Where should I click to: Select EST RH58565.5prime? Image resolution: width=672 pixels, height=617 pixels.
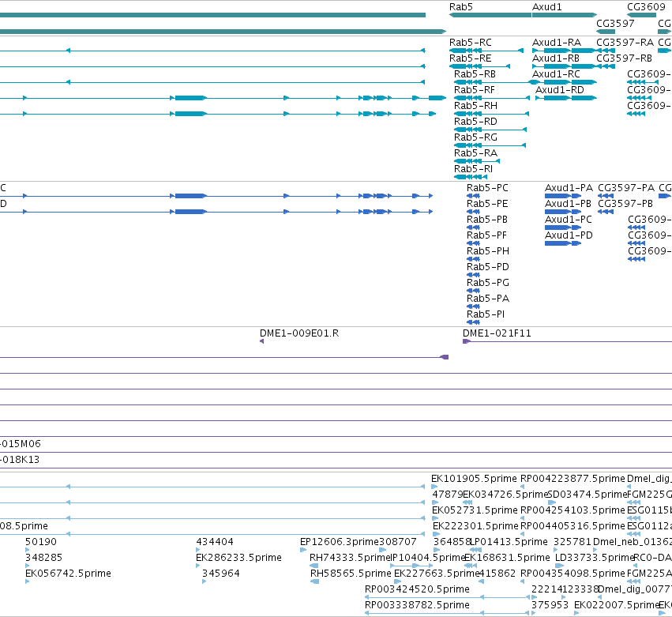pyautogui.click(x=351, y=574)
